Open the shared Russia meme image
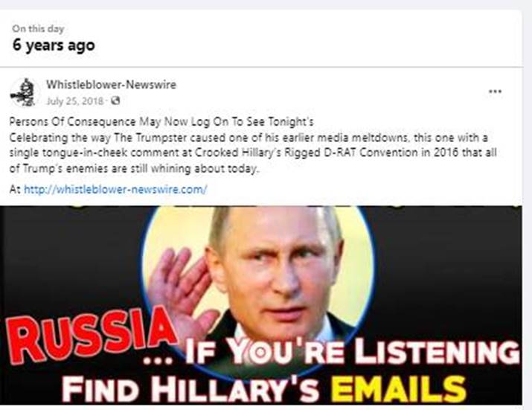This screenshot has height=410, width=532. (261, 305)
